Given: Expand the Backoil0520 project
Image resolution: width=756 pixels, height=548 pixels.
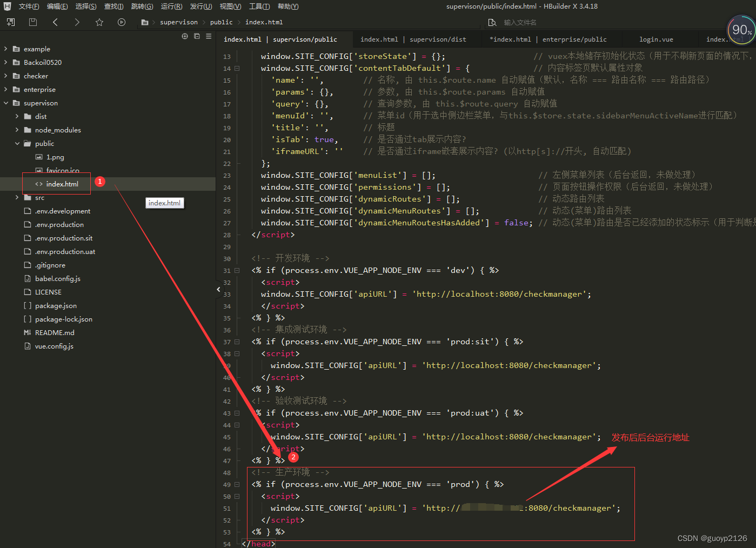Looking at the screenshot, I should (6, 62).
